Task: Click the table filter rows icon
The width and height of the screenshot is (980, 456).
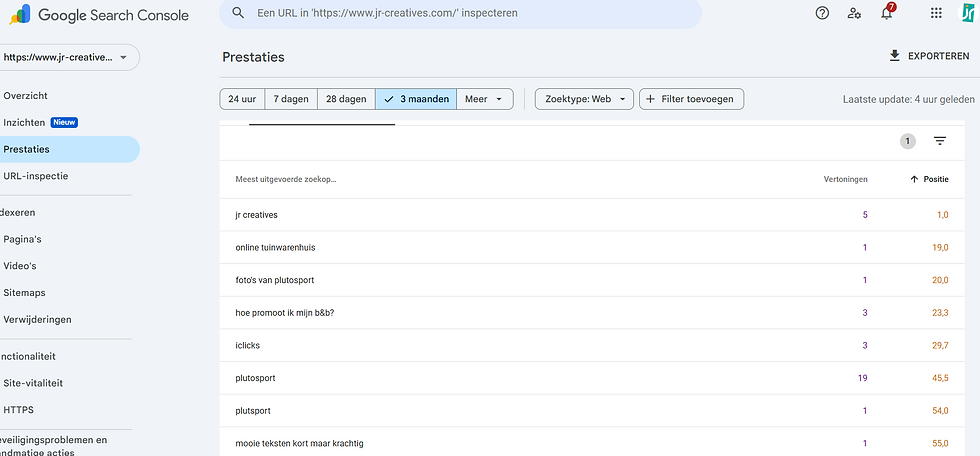Action: 940,142
